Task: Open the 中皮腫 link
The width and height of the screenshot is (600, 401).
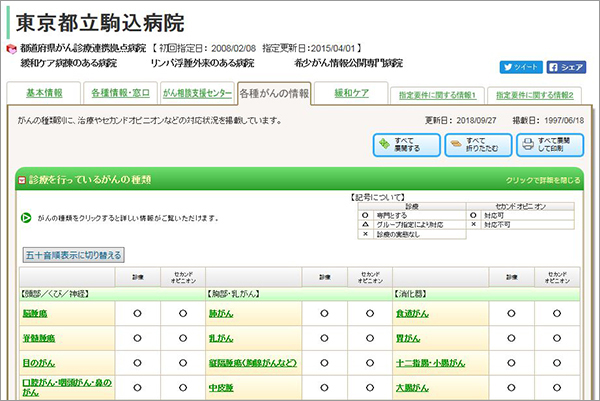Action: (x=221, y=388)
